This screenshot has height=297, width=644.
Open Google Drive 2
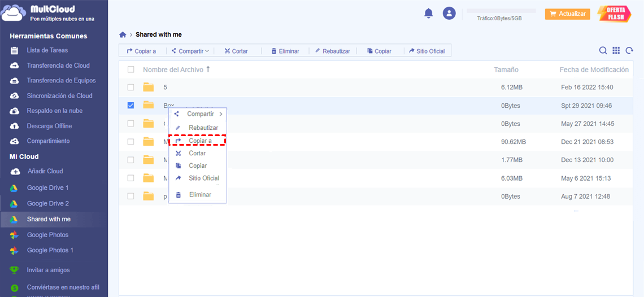pos(47,203)
